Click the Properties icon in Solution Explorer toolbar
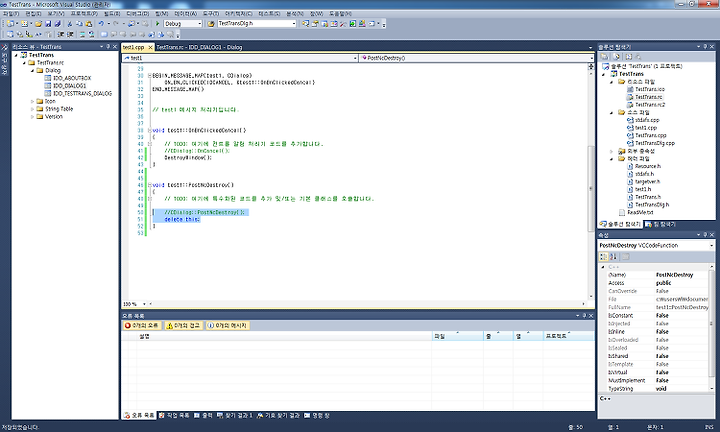This screenshot has height=432, width=720. [604, 57]
